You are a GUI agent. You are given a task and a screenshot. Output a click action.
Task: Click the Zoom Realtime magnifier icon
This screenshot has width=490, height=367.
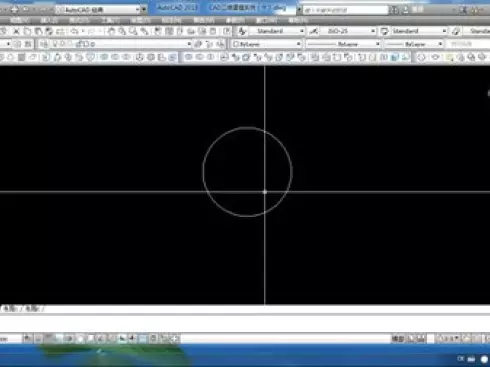coord(122,31)
